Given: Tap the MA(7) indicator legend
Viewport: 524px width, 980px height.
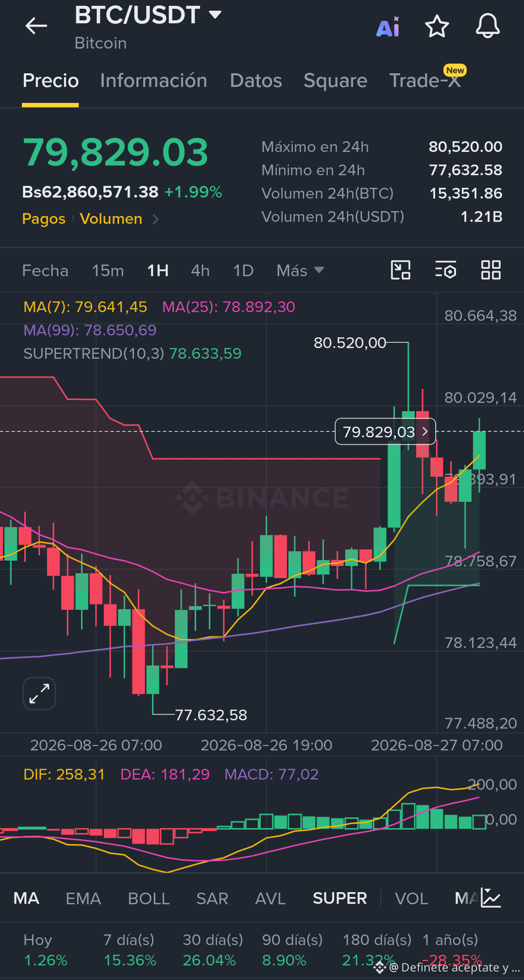Looking at the screenshot, I should coord(85,307).
